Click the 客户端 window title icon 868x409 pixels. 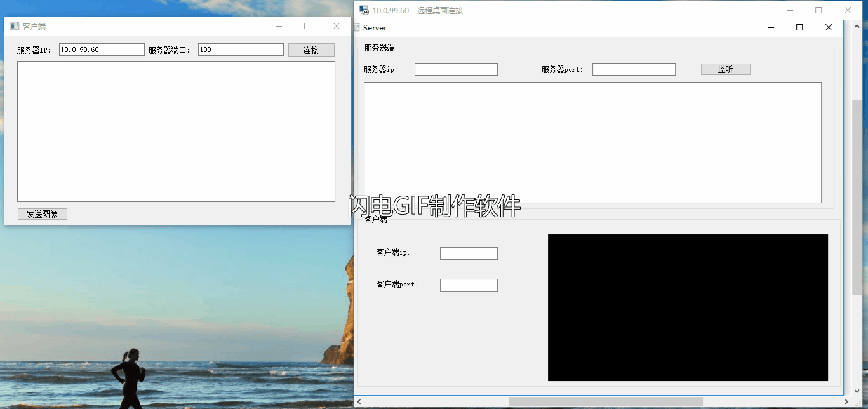(14, 26)
